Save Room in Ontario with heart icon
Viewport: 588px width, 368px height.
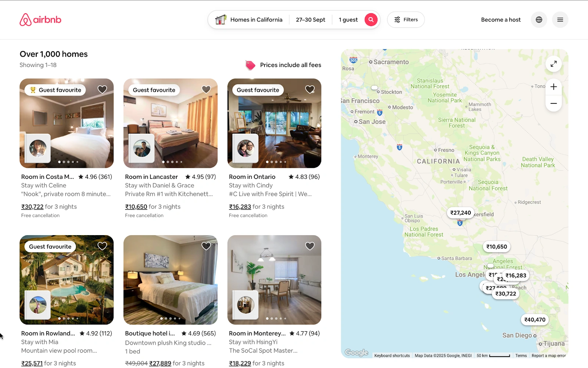pos(310,89)
